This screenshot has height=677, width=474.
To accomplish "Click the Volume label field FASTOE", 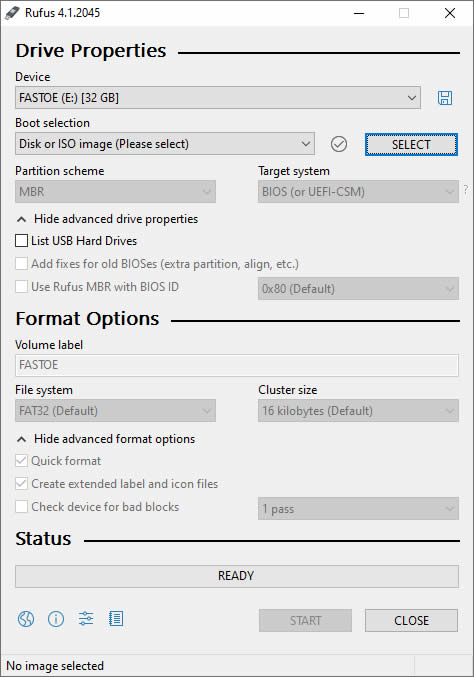I will click(237, 365).
